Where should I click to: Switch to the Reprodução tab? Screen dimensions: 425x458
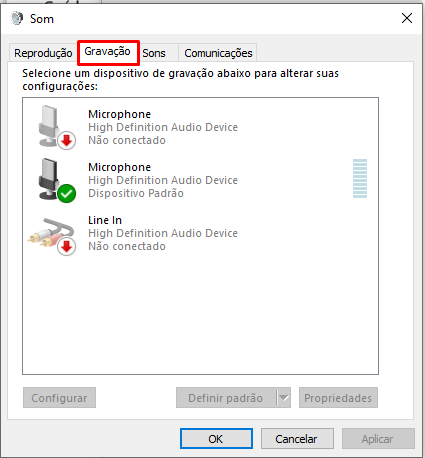click(43, 53)
